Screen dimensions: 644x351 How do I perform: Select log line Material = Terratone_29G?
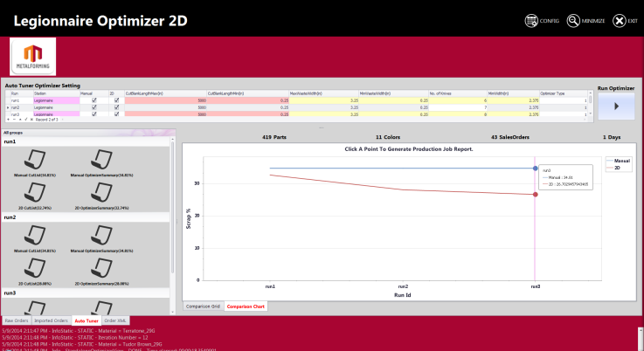pos(79,330)
